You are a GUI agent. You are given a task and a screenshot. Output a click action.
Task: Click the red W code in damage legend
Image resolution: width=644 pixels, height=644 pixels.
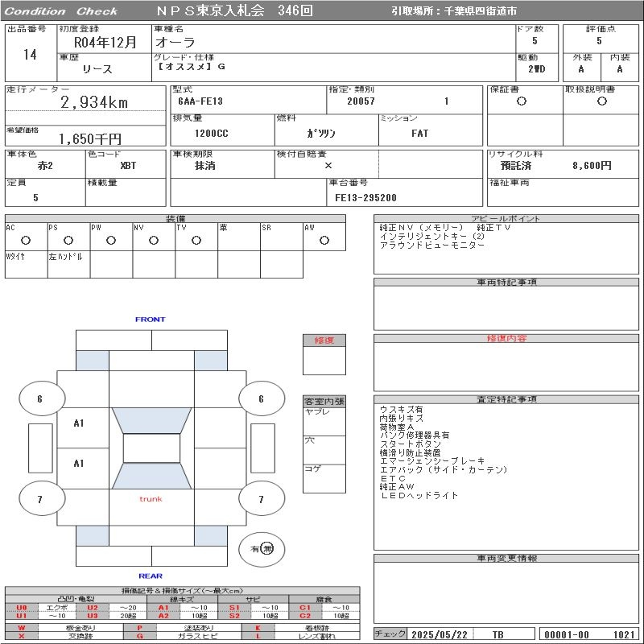point(22,627)
